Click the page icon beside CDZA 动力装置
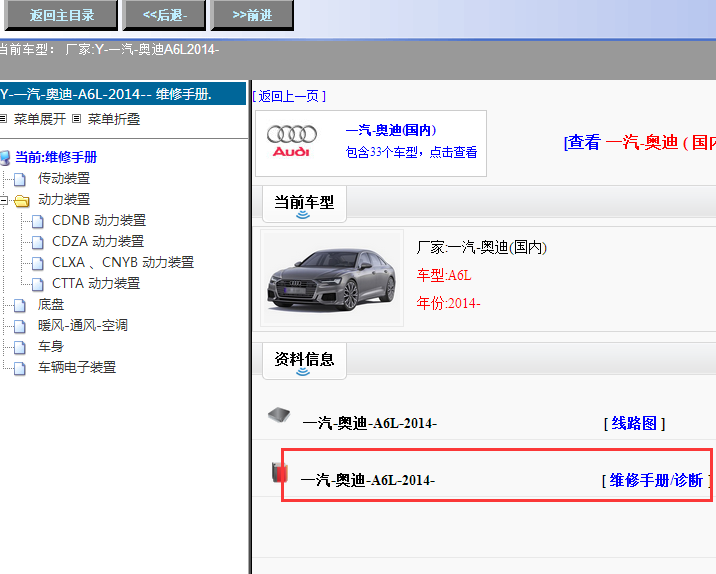The width and height of the screenshot is (716, 574). click(x=38, y=242)
